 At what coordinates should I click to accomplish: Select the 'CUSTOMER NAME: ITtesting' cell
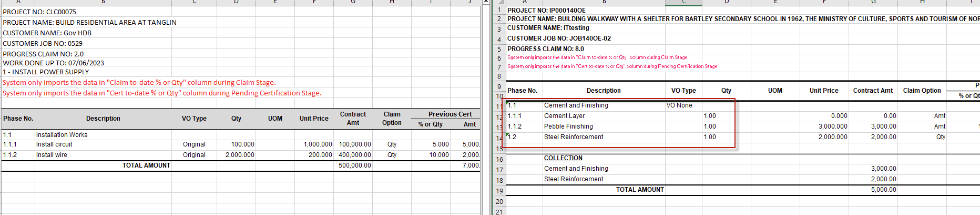tap(548, 28)
